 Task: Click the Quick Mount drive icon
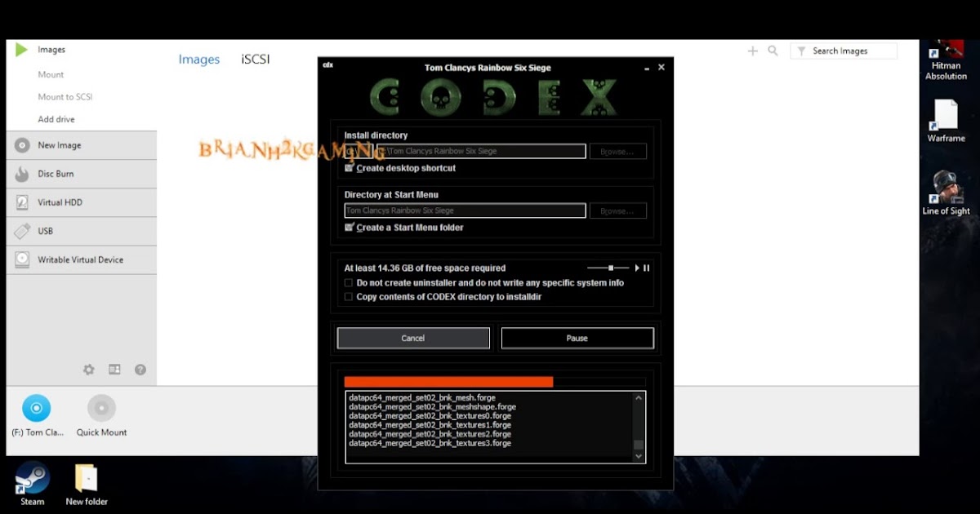[102, 416]
